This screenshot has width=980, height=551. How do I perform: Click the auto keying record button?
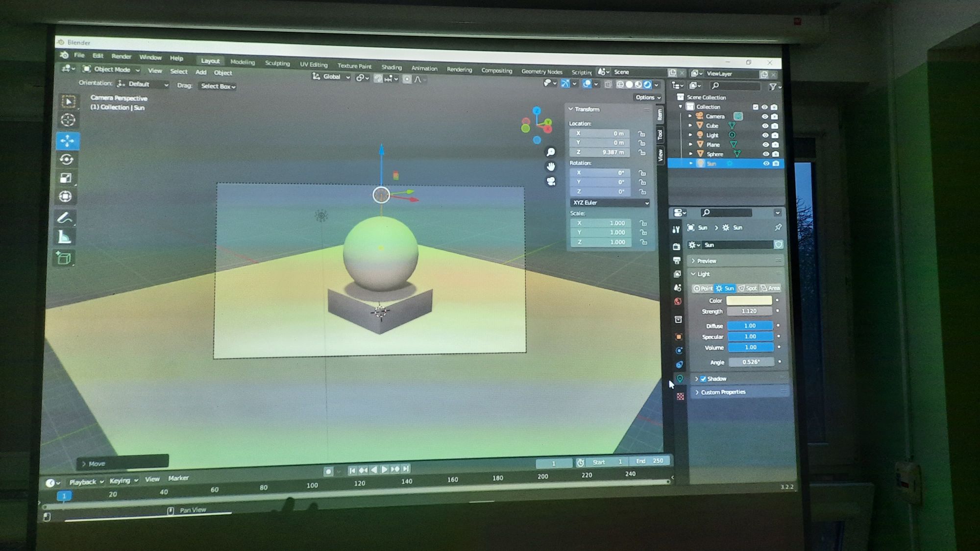click(328, 471)
